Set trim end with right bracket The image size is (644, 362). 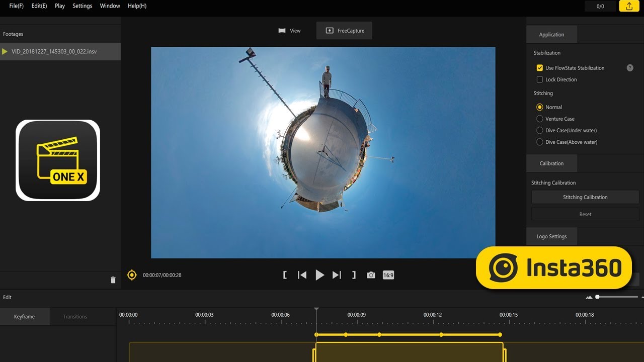click(354, 275)
